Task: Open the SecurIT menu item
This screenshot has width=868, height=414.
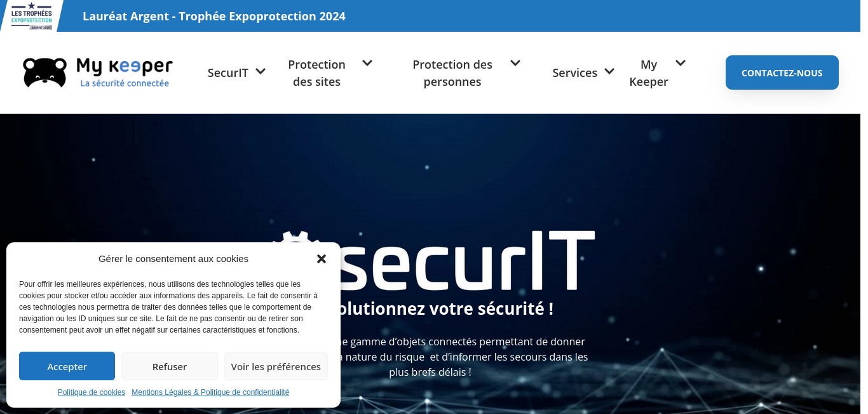Action: click(228, 72)
